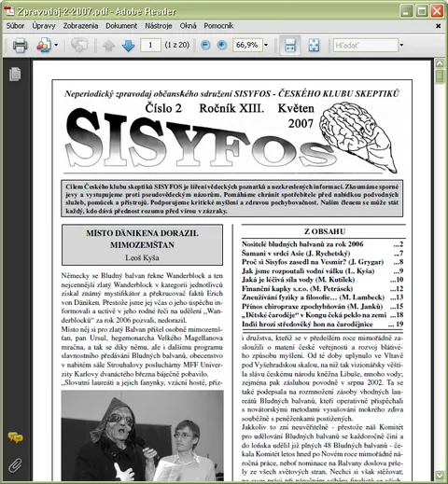Click the scrollbar up arrow

point(440,63)
